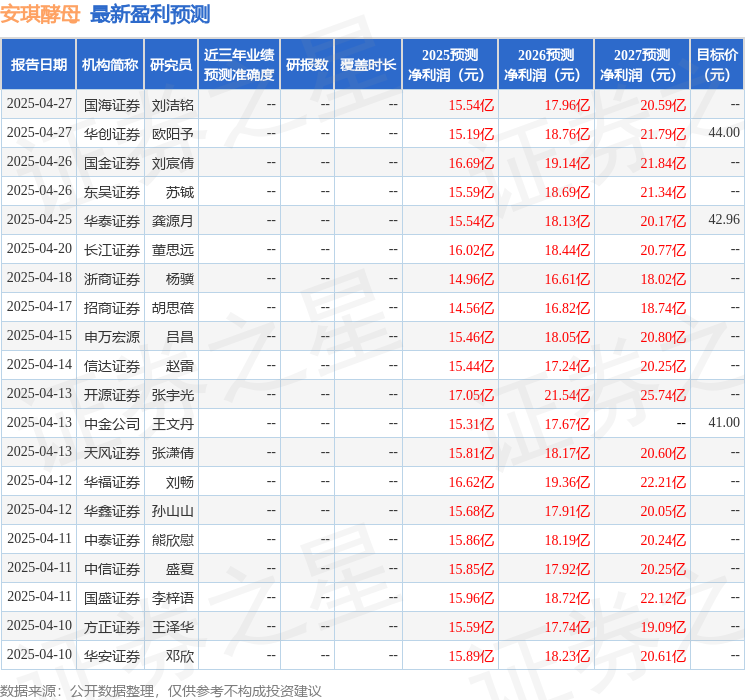Image resolution: width=745 pixels, height=700 pixels.
Task: Click researcher name 董思远
Action: pyautogui.click(x=172, y=250)
